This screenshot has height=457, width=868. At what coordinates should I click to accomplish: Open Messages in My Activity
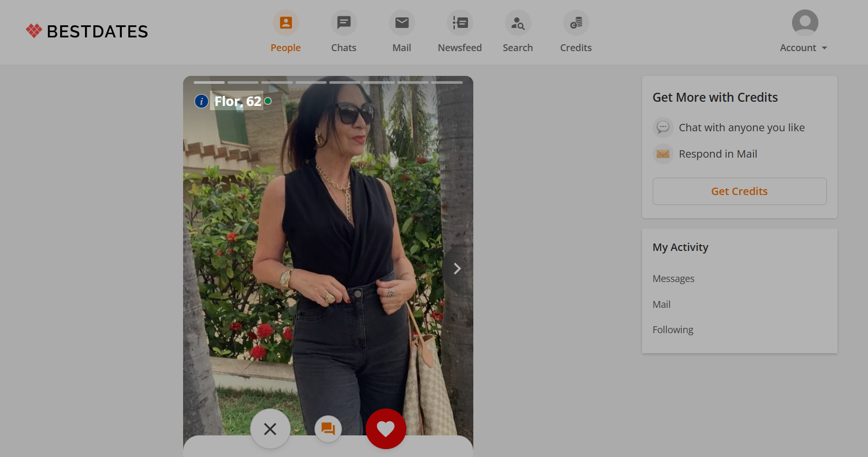[x=673, y=278]
